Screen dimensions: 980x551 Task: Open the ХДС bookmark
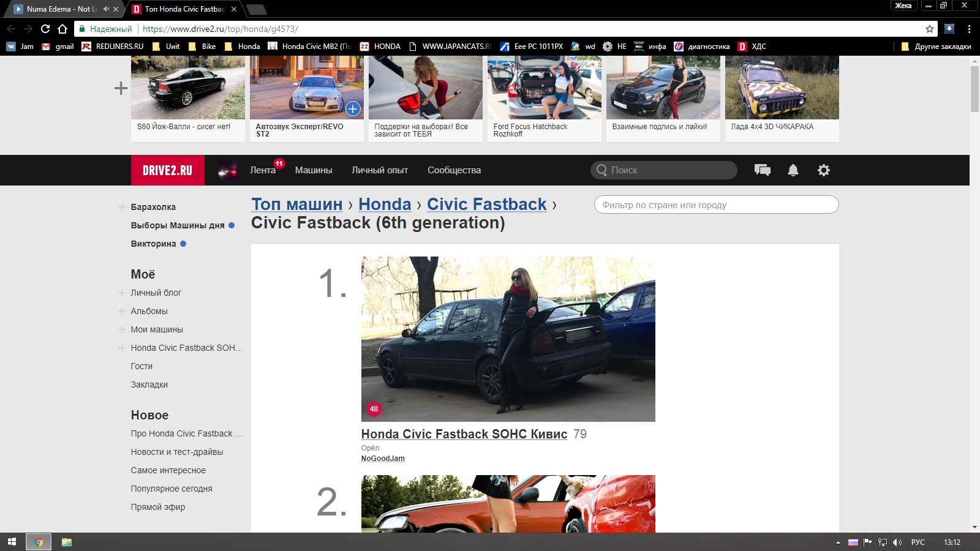click(x=752, y=47)
